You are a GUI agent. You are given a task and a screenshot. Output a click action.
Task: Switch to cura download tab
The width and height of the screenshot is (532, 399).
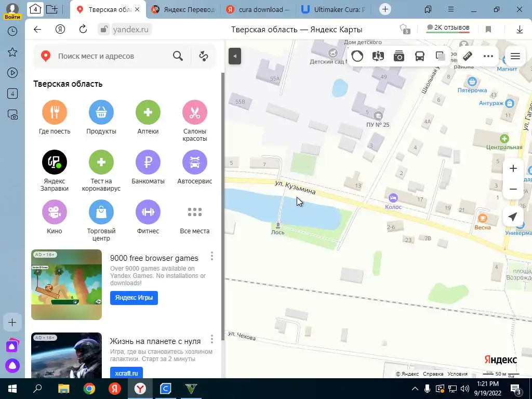(x=259, y=9)
